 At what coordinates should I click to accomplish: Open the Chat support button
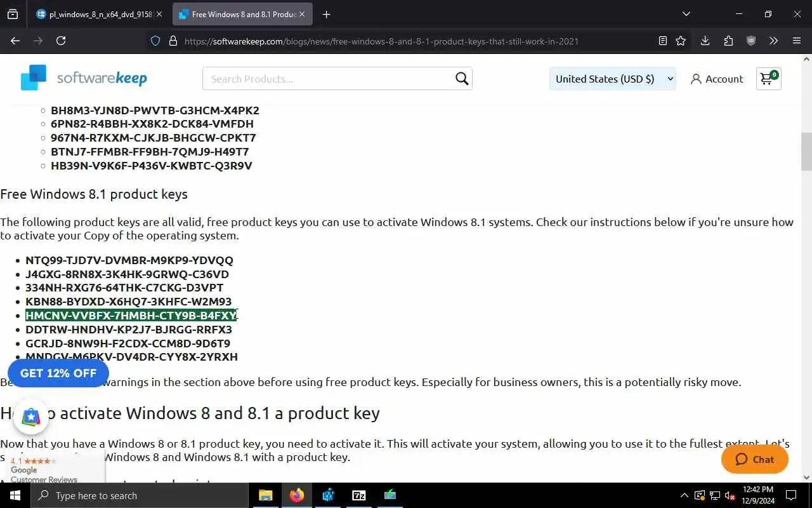click(x=755, y=460)
